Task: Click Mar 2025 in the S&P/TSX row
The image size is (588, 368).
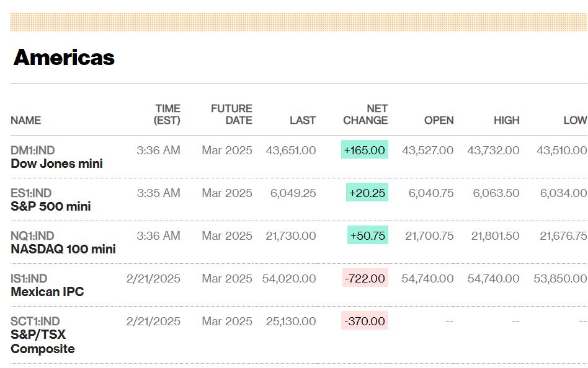Action: click(x=227, y=321)
